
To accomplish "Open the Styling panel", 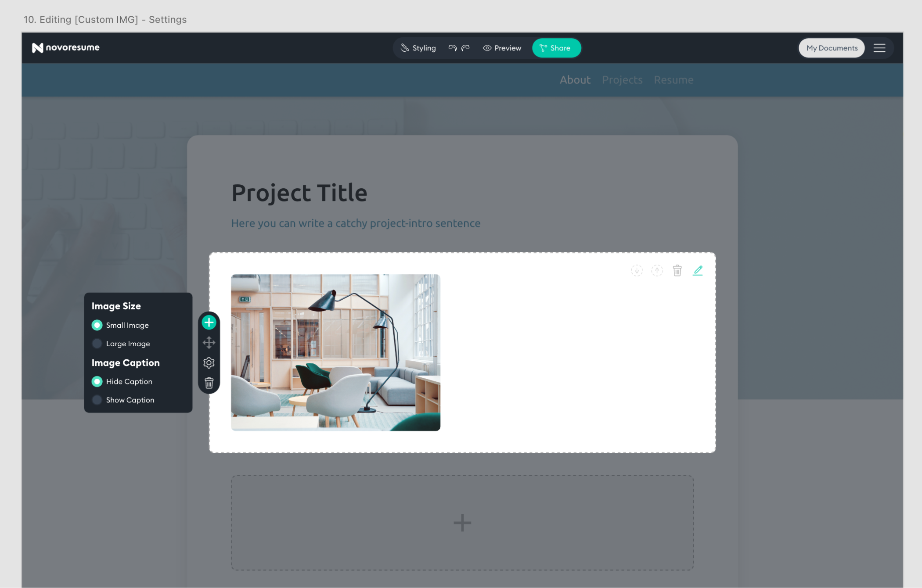I will (418, 48).
